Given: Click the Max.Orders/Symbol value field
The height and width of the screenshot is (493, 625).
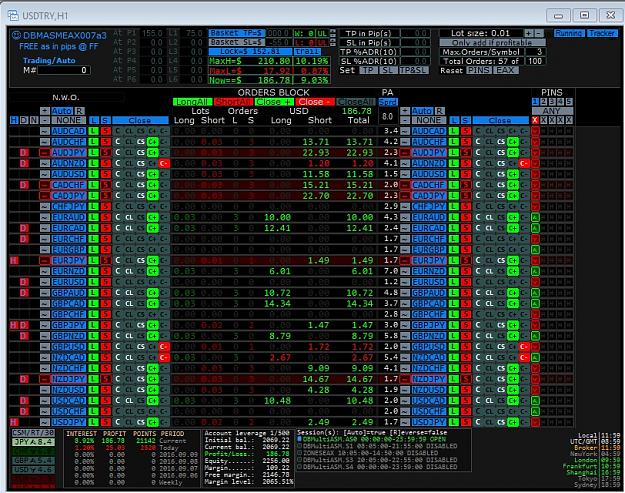Looking at the screenshot, I should (x=536, y=52).
